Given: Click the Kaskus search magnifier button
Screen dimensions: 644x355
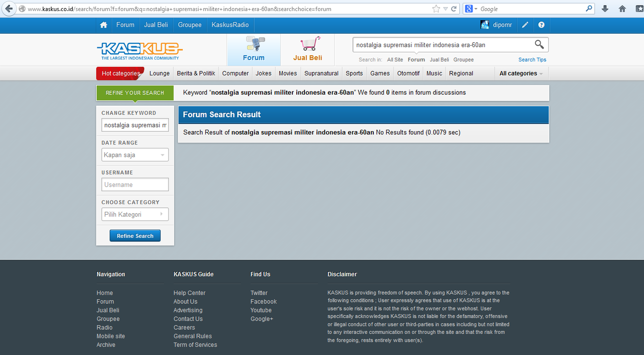Looking at the screenshot, I should (x=539, y=44).
